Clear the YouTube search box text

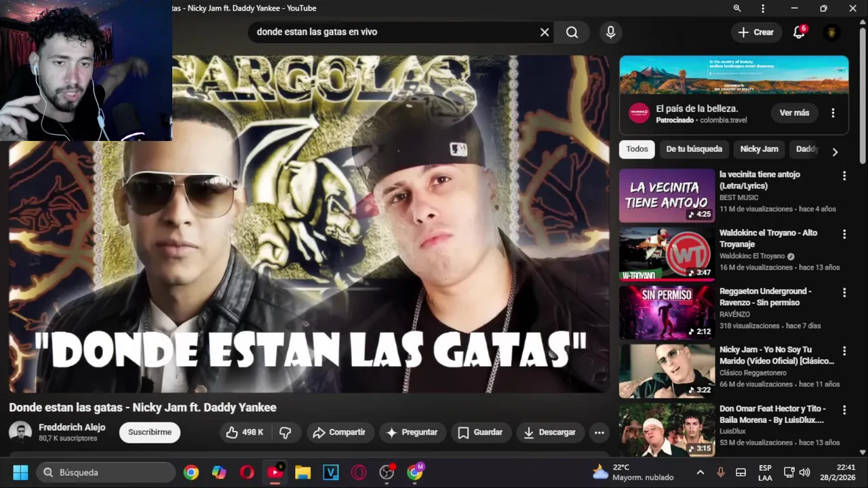click(545, 32)
